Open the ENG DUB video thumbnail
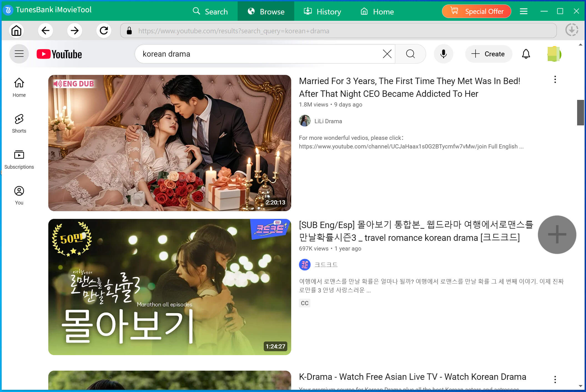 (170, 143)
